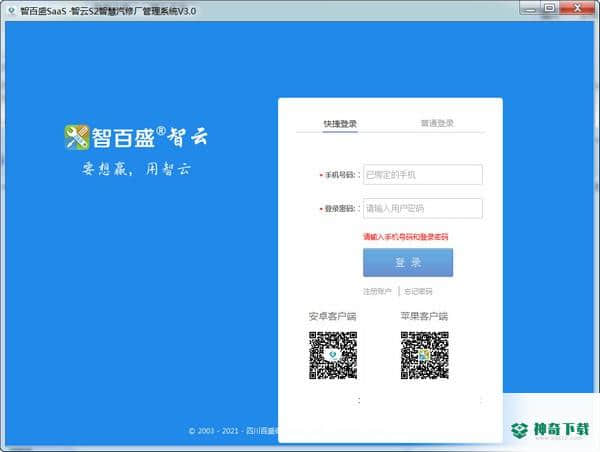Close the 智云S2 window

[x=577, y=8]
